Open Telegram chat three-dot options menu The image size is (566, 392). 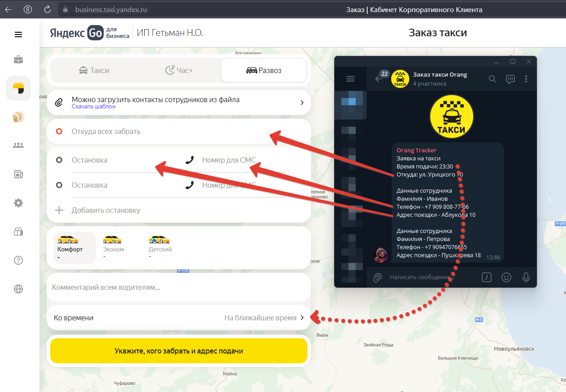[x=526, y=79]
